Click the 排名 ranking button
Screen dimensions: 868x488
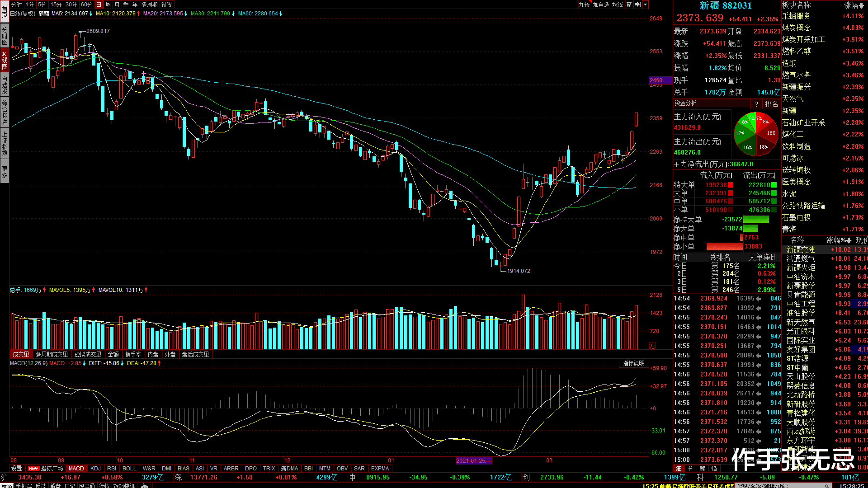point(771,104)
